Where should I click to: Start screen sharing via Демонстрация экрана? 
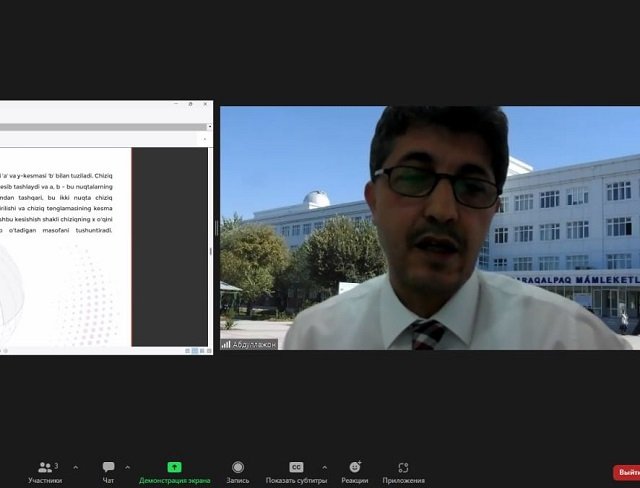(x=174, y=471)
